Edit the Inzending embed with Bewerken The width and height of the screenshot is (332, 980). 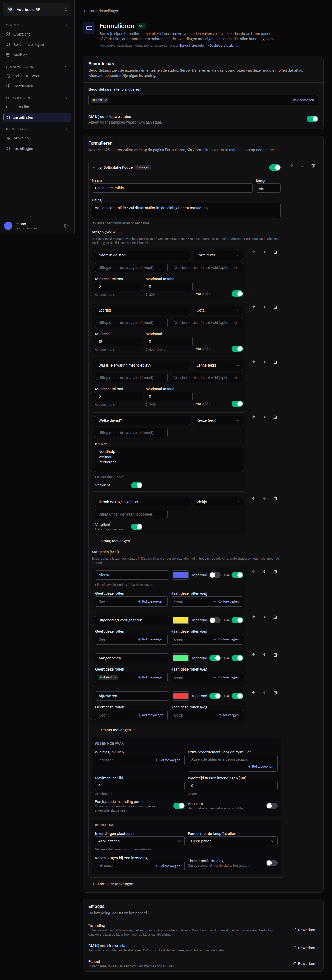click(303, 930)
